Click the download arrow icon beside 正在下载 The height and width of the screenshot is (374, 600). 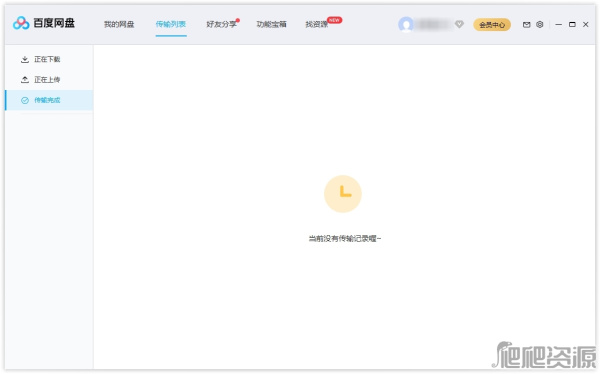tap(25, 59)
